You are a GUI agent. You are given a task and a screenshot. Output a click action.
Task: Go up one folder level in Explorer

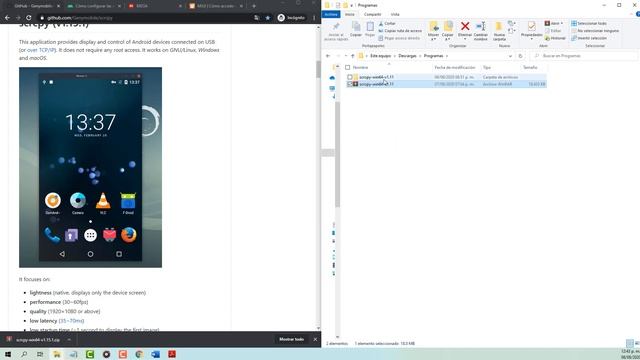(353, 56)
